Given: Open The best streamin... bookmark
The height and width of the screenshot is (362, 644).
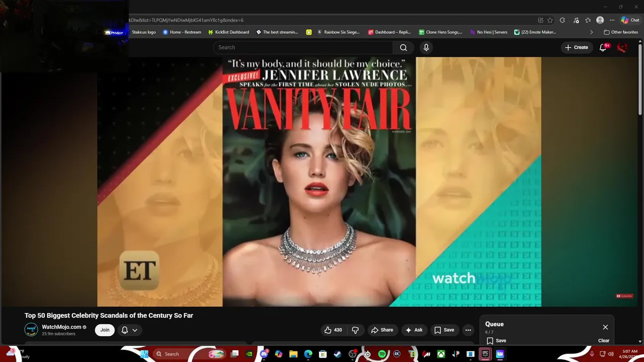Looking at the screenshot, I should (x=277, y=32).
